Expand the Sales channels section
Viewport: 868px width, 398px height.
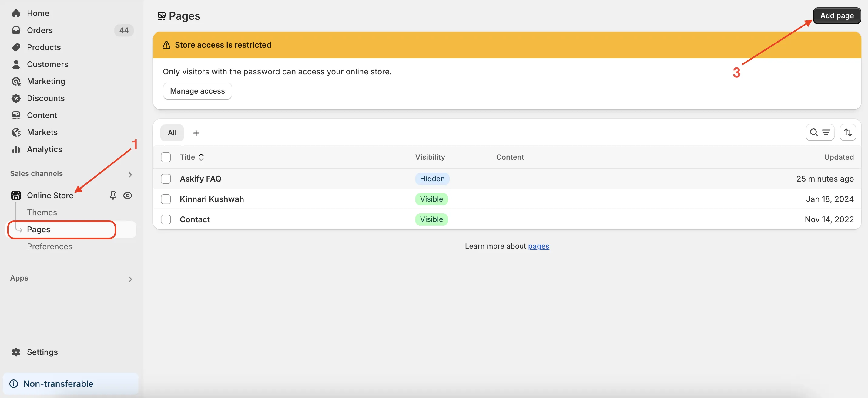click(130, 174)
